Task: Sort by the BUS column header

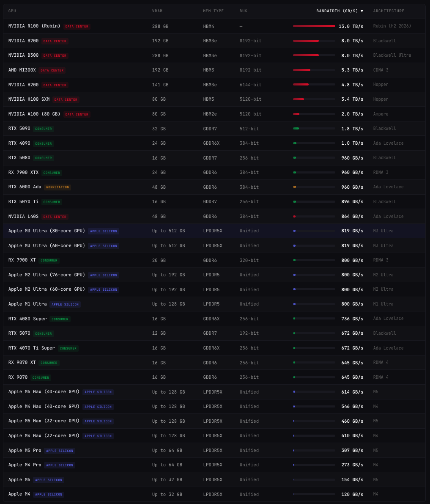Action: point(244,11)
